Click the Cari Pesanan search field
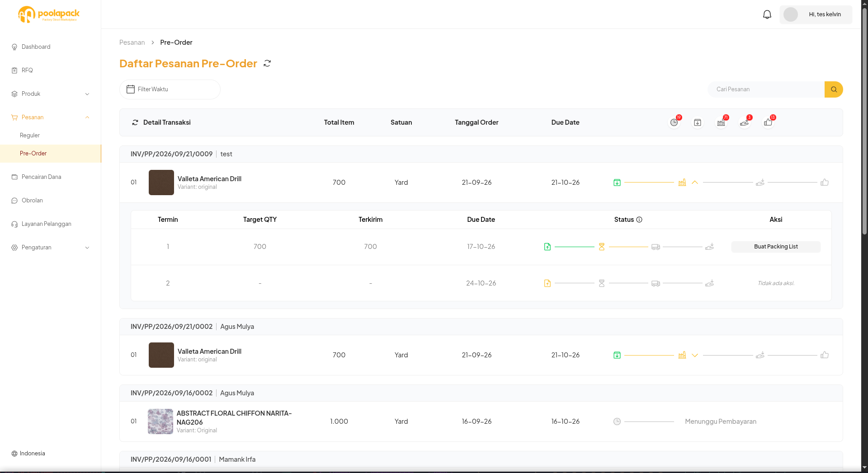 pyautogui.click(x=766, y=89)
